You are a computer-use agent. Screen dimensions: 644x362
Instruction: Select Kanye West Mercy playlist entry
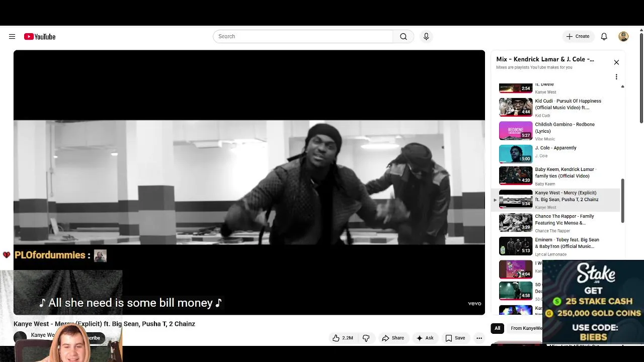(x=556, y=199)
